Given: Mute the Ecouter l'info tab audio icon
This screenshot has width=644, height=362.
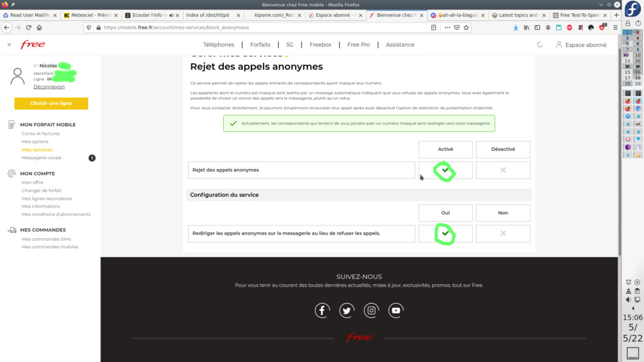Looking at the screenshot, I should click(171, 15).
